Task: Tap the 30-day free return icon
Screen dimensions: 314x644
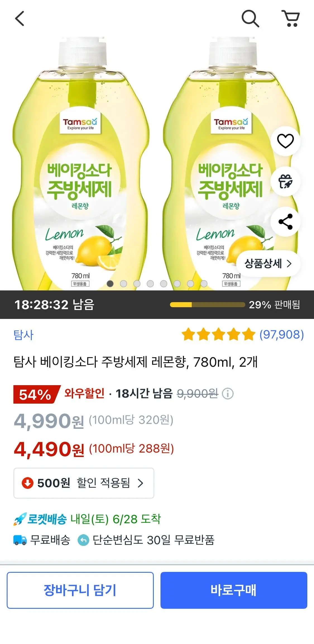Action: click(83, 540)
